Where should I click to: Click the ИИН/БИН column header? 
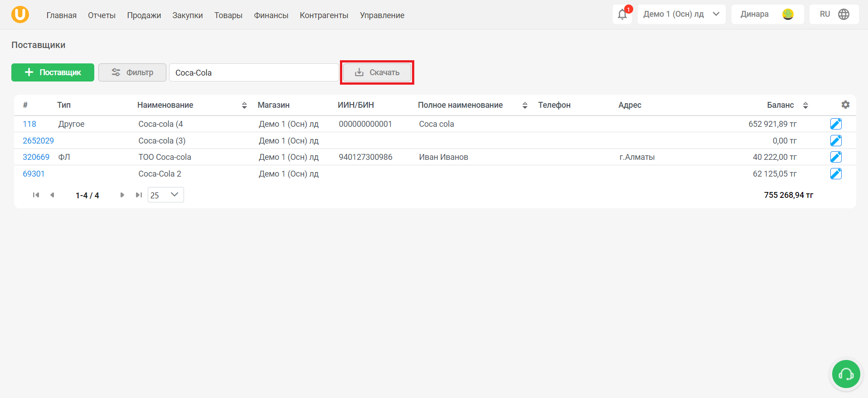356,105
